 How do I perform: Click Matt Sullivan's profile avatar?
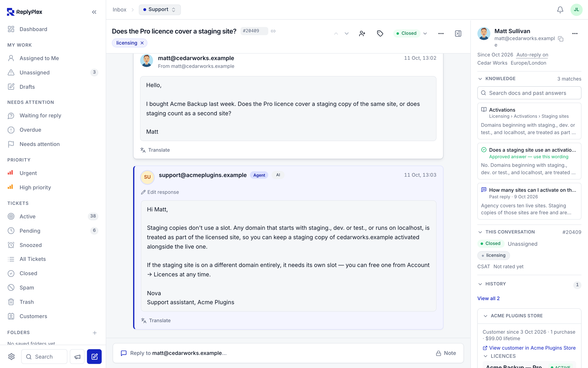click(x=484, y=34)
